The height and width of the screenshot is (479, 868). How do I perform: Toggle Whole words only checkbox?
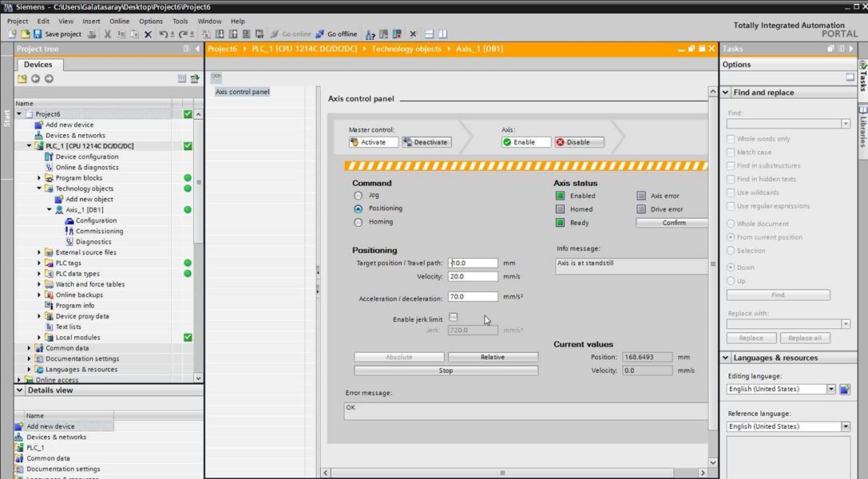tap(731, 139)
